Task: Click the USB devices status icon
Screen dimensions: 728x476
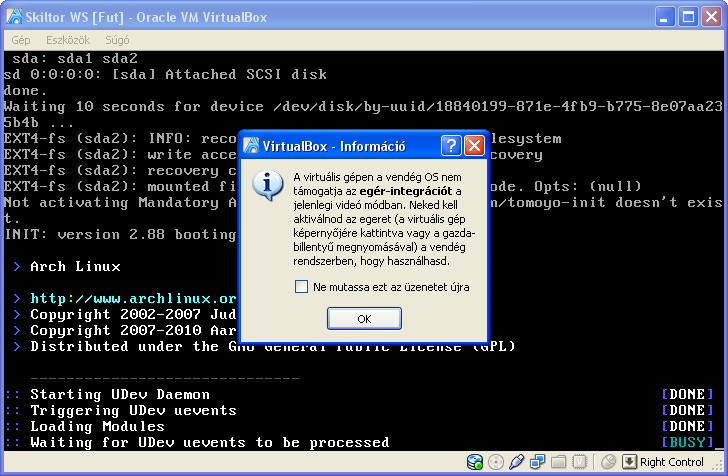Action: 516,462
